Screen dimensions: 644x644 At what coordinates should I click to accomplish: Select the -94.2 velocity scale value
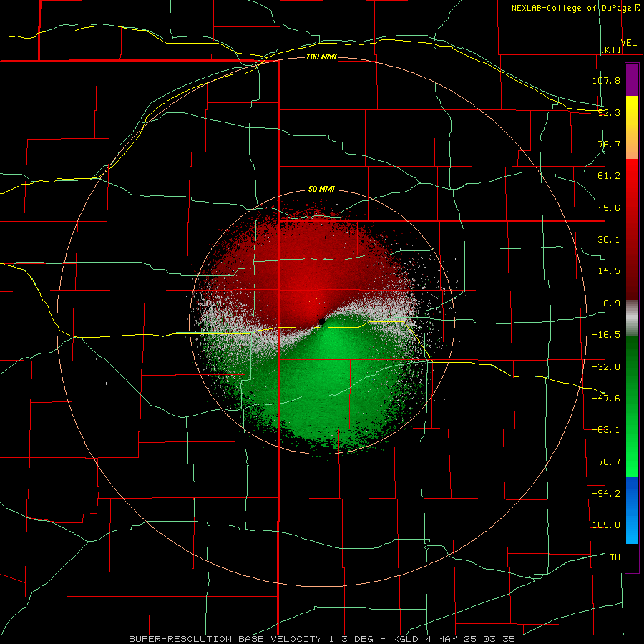click(x=606, y=493)
